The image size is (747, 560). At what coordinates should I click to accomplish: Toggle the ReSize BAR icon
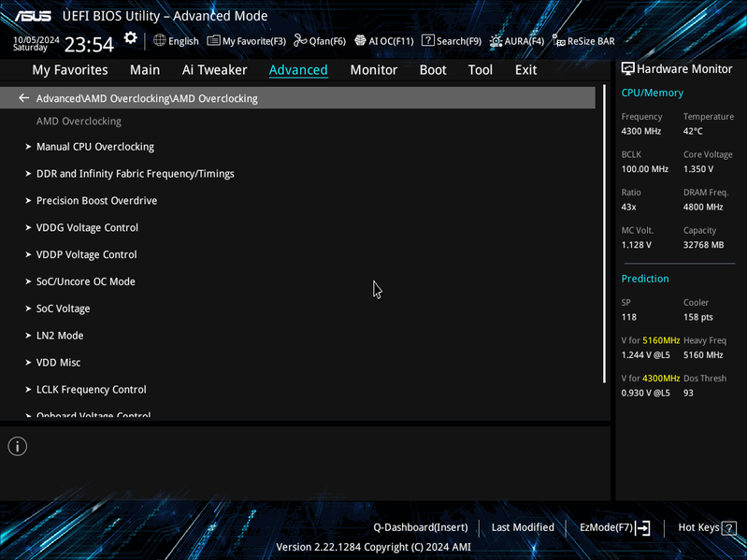(x=559, y=40)
